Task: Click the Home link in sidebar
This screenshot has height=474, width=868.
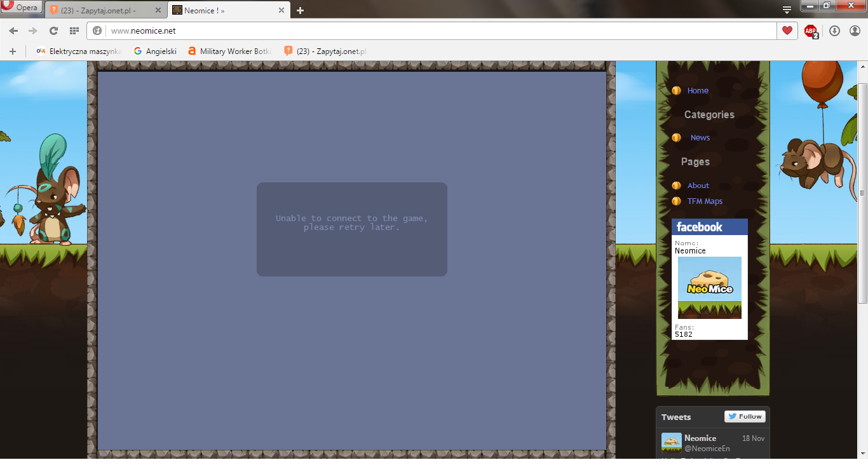Action: (697, 91)
